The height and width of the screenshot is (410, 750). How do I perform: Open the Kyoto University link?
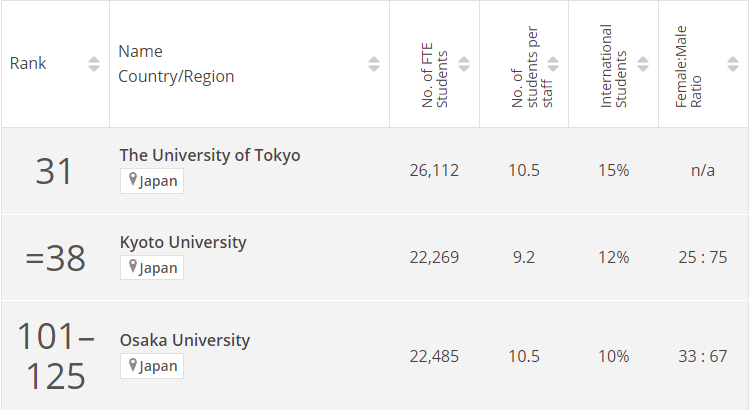[x=182, y=242]
